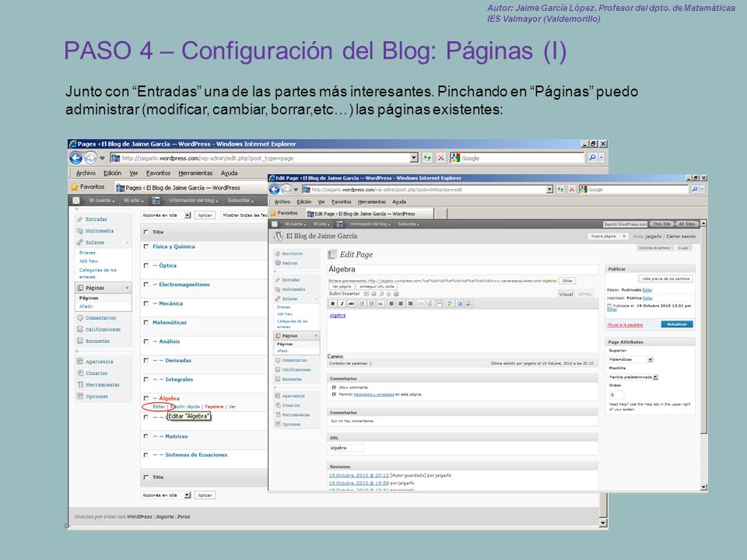Click Papelera link under Álgebra row
Image resolution: width=747 pixels, height=560 pixels.
click(214, 407)
